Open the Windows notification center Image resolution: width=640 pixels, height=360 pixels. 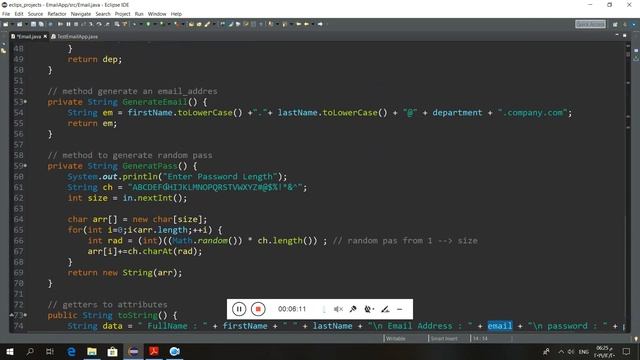[627, 351]
